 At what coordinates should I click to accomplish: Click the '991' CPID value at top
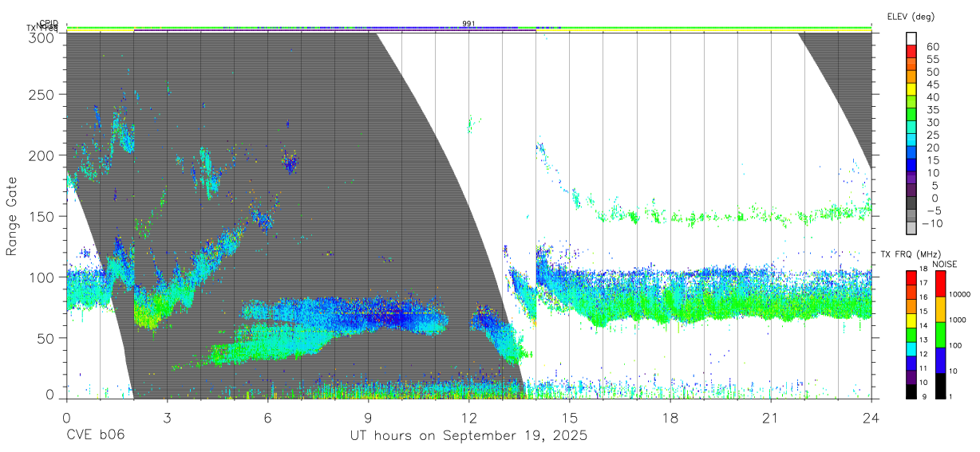(469, 24)
